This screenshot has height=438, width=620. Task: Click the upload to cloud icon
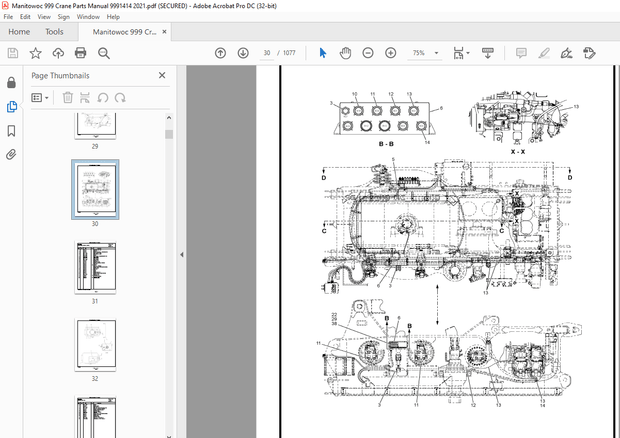(58, 53)
